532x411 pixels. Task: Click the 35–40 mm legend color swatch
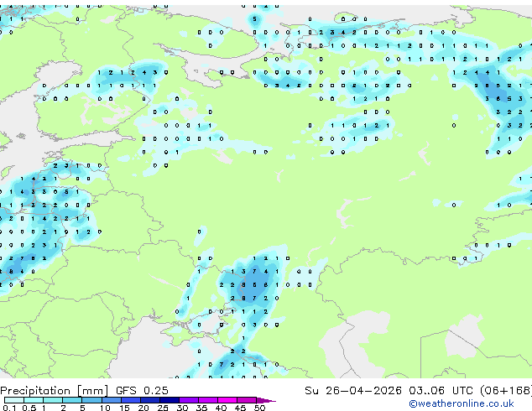(208, 400)
